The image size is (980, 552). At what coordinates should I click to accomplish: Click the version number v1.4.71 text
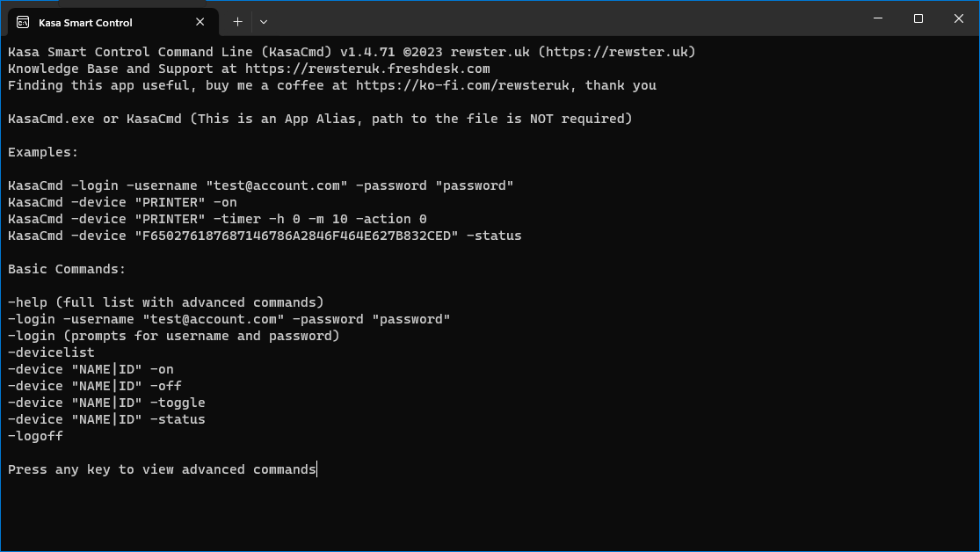tap(369, 51)
